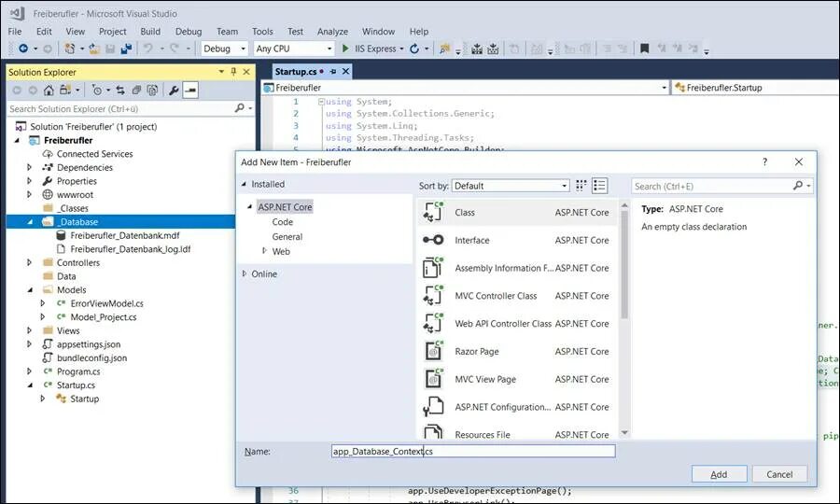Select the General category

(287, 237)
